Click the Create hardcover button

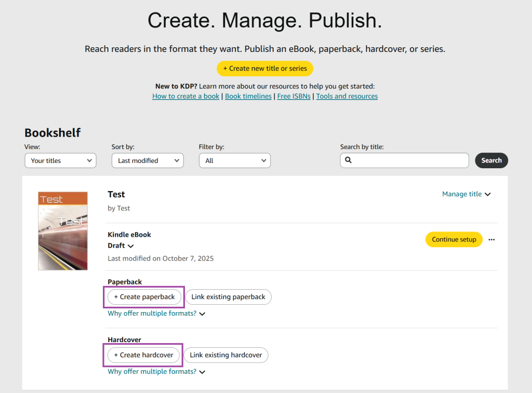(143, 355)
